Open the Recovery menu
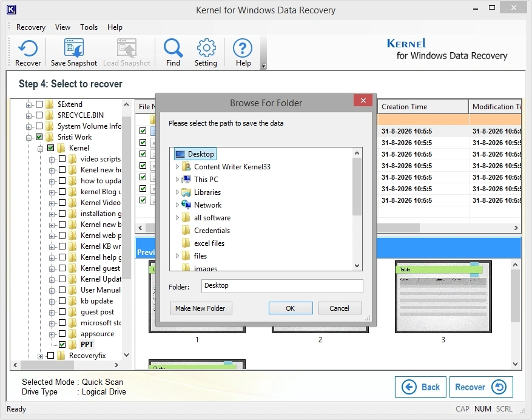The image size is (532, 420). 31,27
